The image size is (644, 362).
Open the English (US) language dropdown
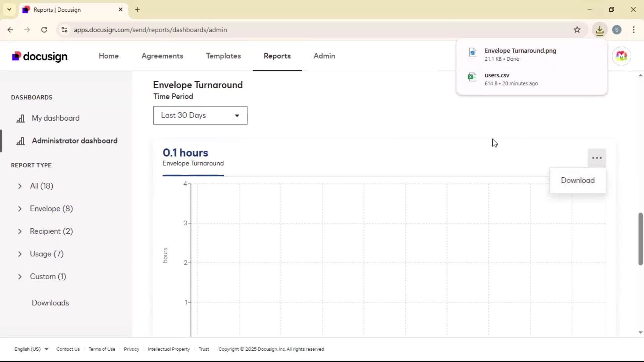32,349
